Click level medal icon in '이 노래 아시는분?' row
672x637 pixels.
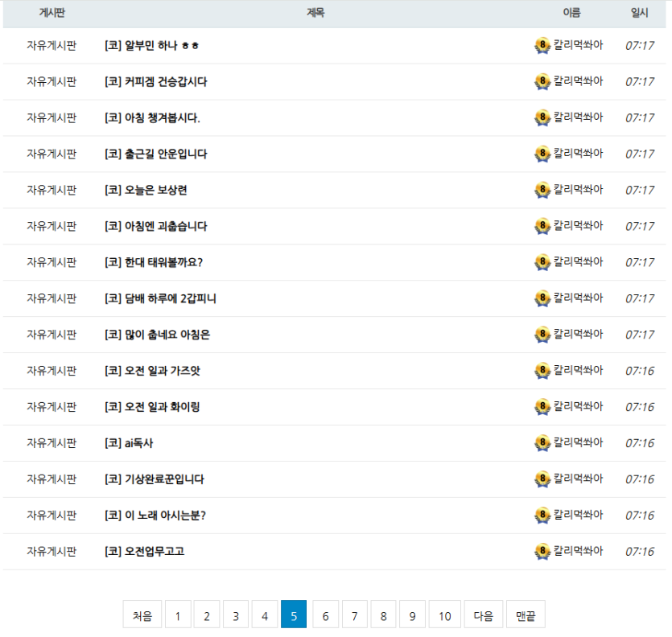coord(542,515)
